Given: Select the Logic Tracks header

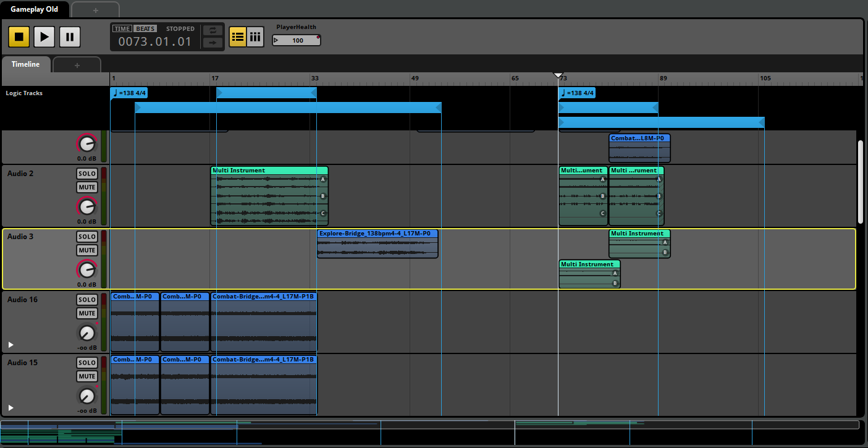Looking at the screenshot, I should [24, 93].
